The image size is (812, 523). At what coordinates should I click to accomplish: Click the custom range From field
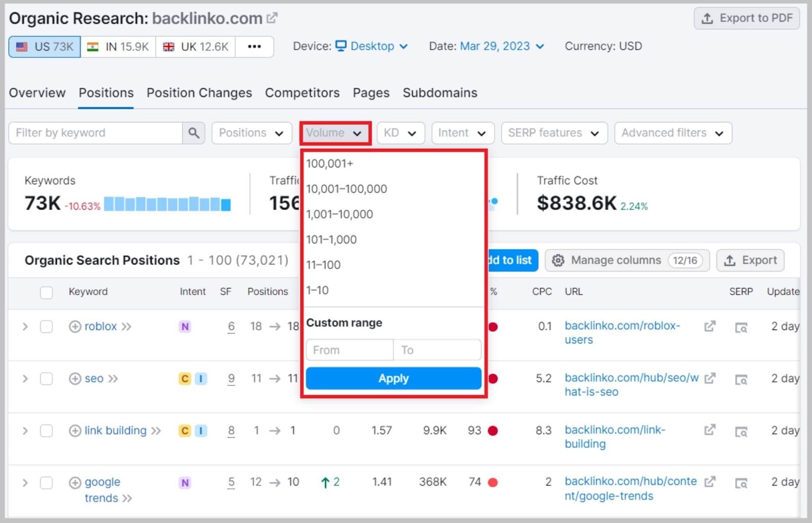tap(349, 350)
